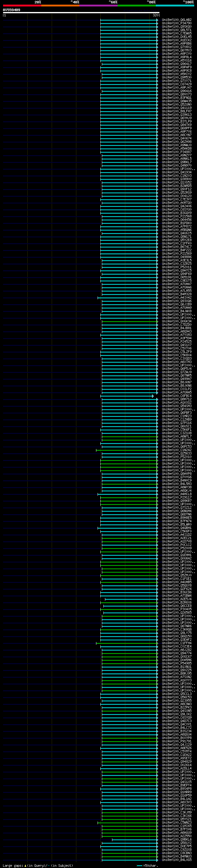Click the UniRef100_O65191 entry
This screenshot has height=868, width=197.
tap(177, 277)
